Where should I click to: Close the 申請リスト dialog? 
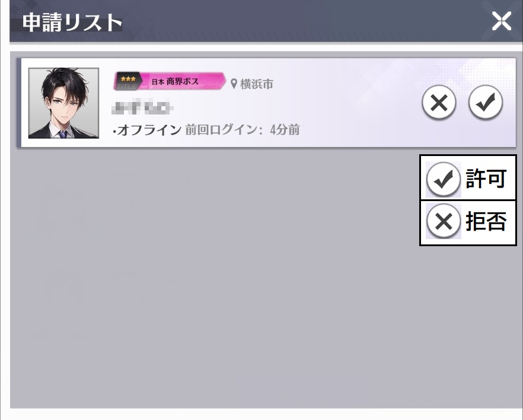[x=501, y=21]
